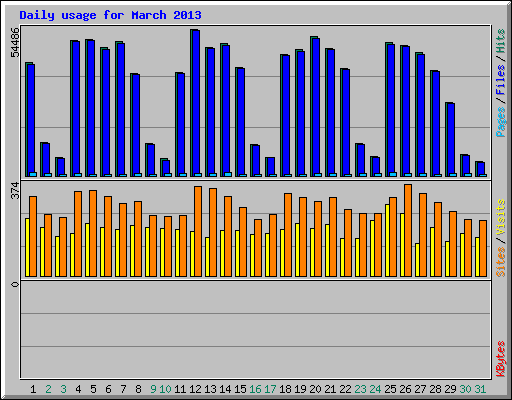Click the 'Sites' legend label
The image size is (512, 400).
[501, 262]
